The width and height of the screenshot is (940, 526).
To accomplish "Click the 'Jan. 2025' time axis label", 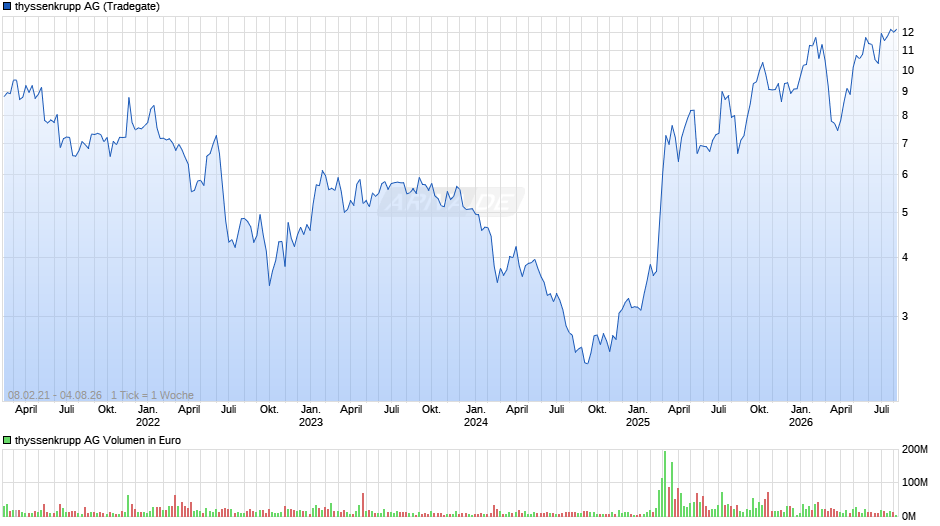I will point(638,416).
